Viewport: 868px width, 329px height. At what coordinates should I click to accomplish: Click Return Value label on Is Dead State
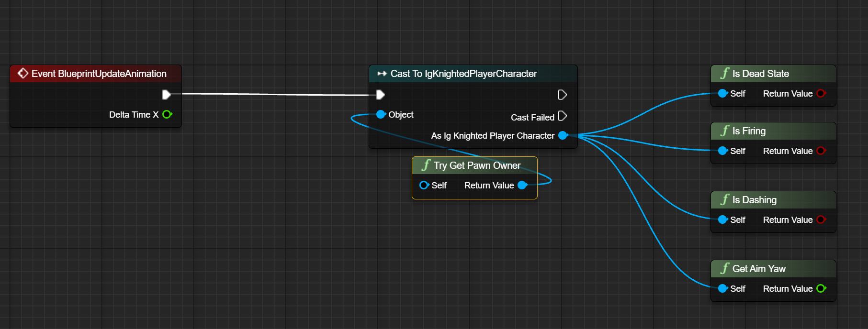pos(788,94)
